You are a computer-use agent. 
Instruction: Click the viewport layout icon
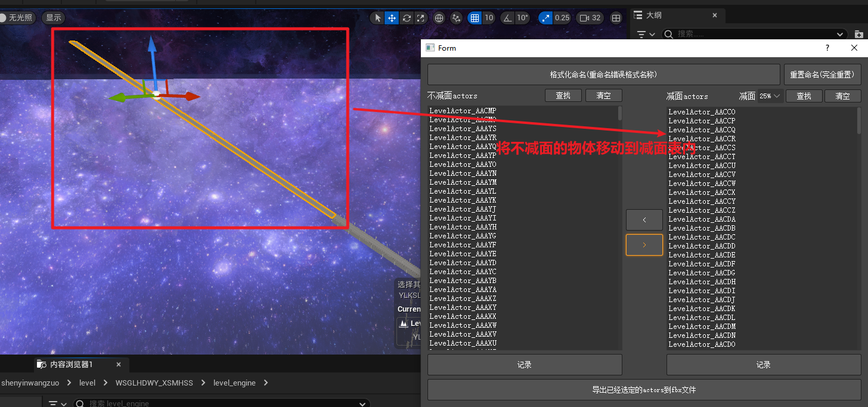click(x=616, y=18)
